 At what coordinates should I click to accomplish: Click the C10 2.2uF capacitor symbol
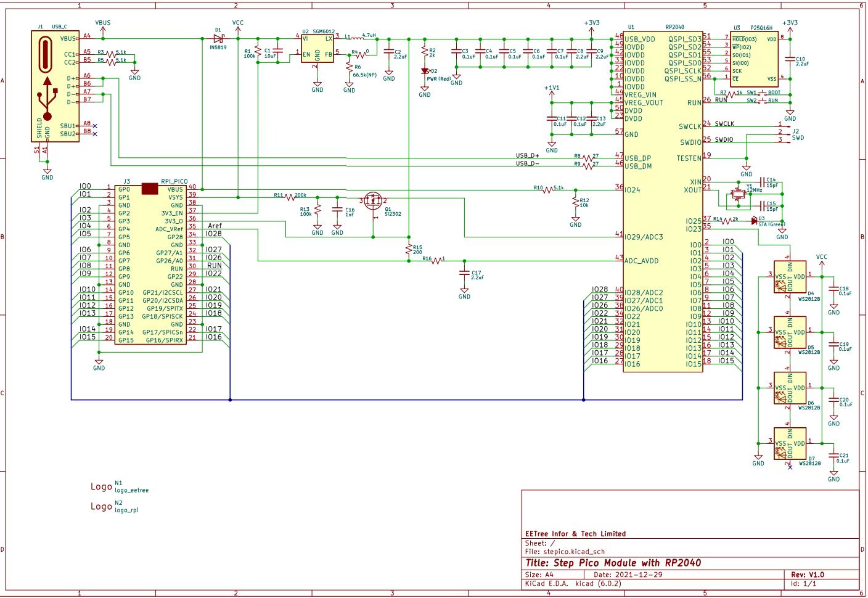790,60
